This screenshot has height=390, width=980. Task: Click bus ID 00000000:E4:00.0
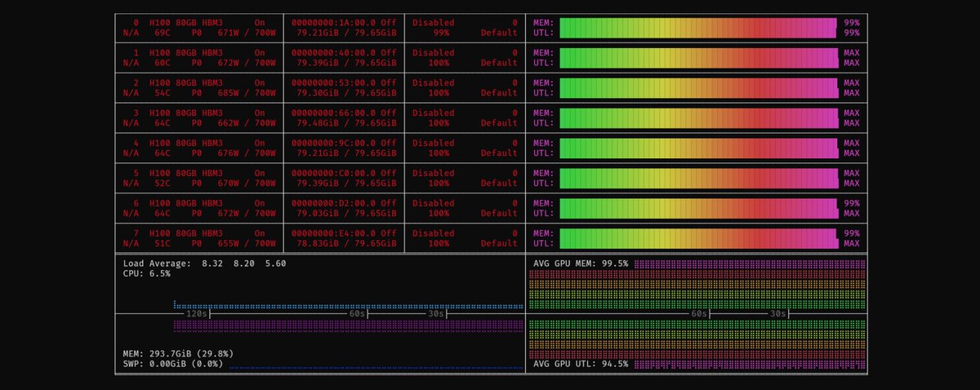(334, 233)
